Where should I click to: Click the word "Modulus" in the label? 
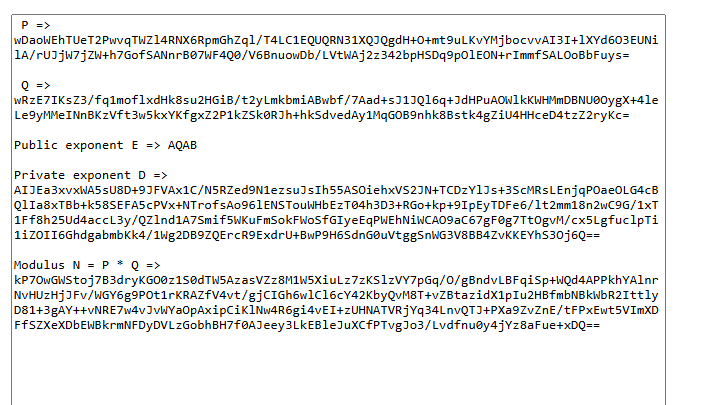(x=39, y=265)
